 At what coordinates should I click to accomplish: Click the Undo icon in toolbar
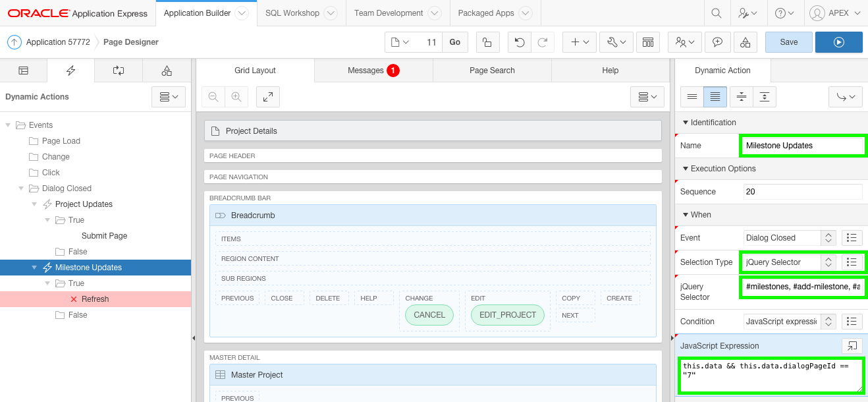520,42
